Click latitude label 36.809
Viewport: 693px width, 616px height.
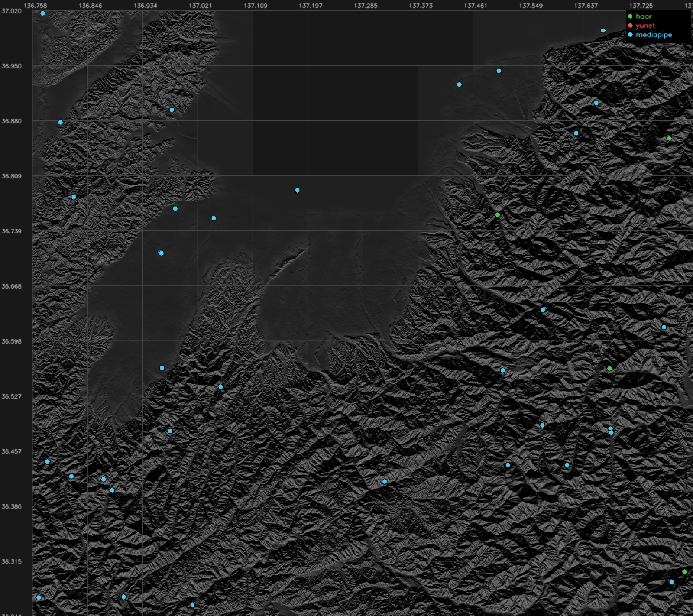tap(11, 176)
